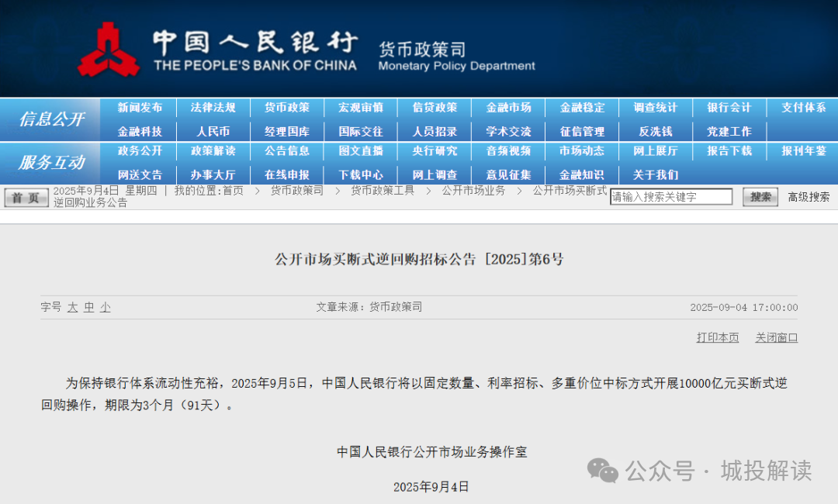Open the 下载中心 navigation item
The width and height of the screenshot is (838, 504).
(x=361, y=174)
